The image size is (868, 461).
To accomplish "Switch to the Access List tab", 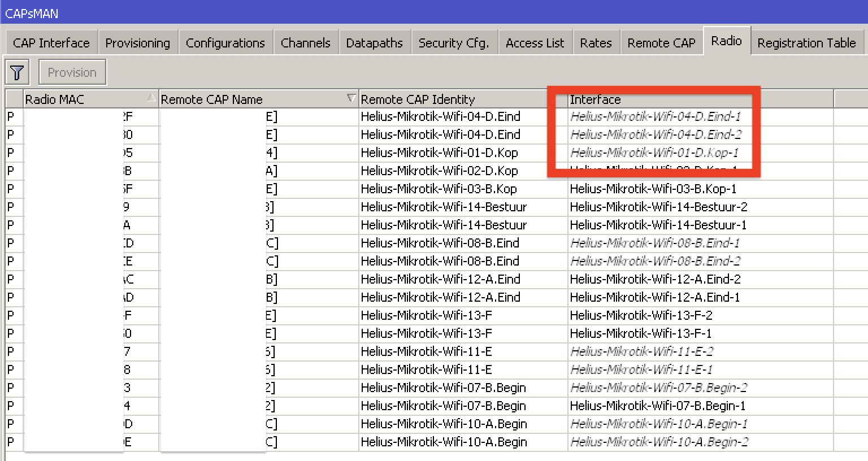I will (535, 42).
